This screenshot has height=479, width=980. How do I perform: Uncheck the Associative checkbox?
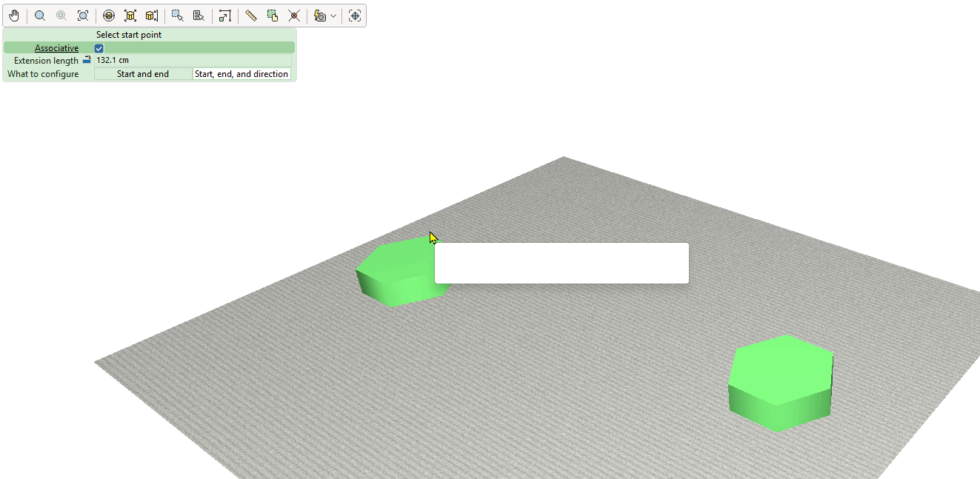pyautogui.click(x=99, y=48)
